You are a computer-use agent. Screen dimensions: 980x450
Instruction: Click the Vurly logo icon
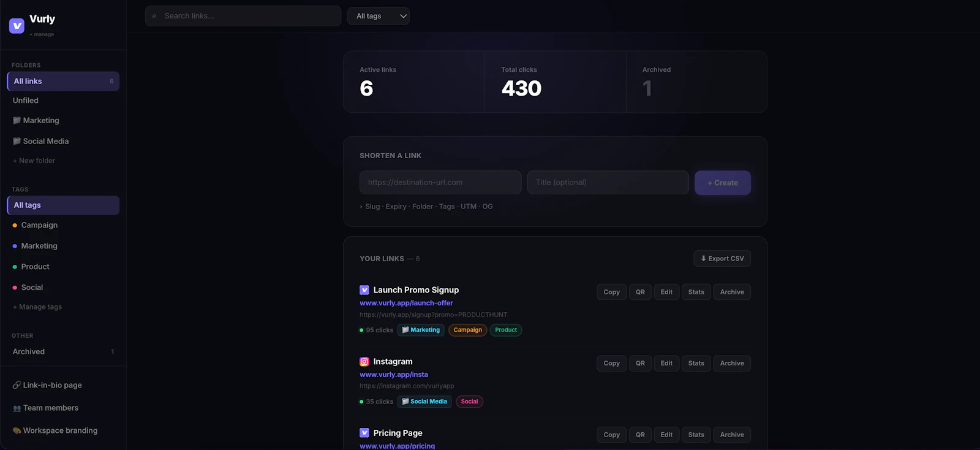(x=17, y=25)
